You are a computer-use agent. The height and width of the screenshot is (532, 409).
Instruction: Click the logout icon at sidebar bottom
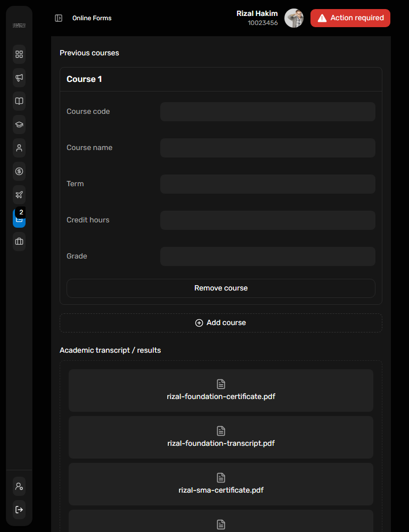19,510
